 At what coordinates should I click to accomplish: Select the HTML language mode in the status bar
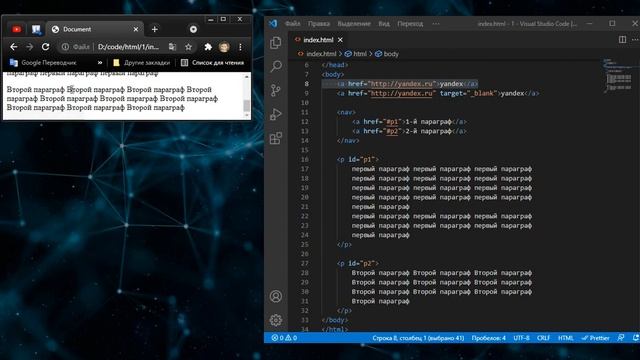pos(565,338)
